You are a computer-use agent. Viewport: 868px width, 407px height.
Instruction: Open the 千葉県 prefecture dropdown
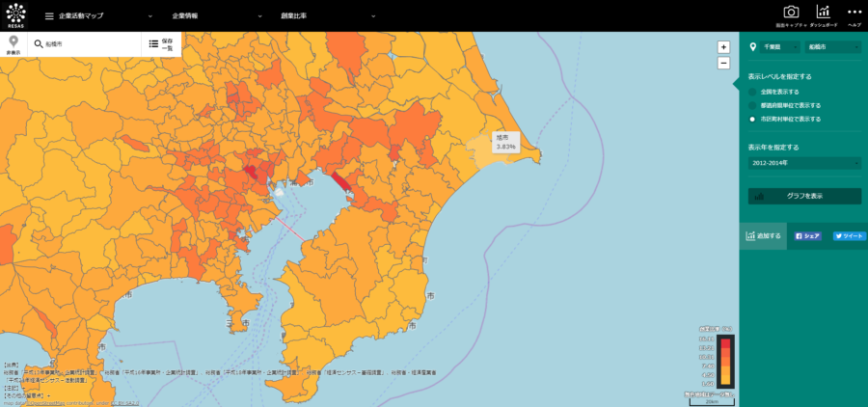773,46
